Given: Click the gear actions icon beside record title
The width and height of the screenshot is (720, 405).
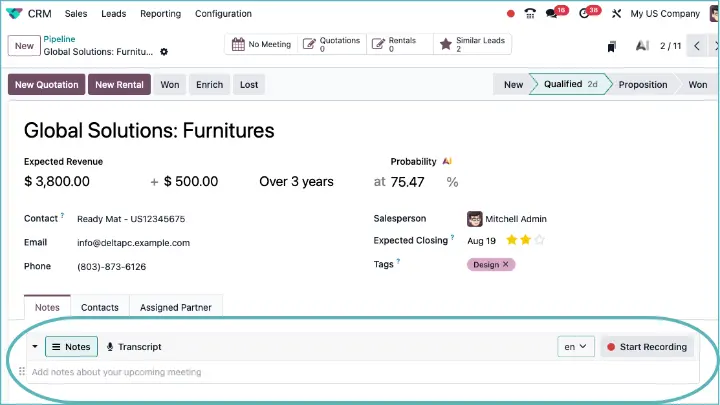Looking at the screenshot, I should click(164, 52).
